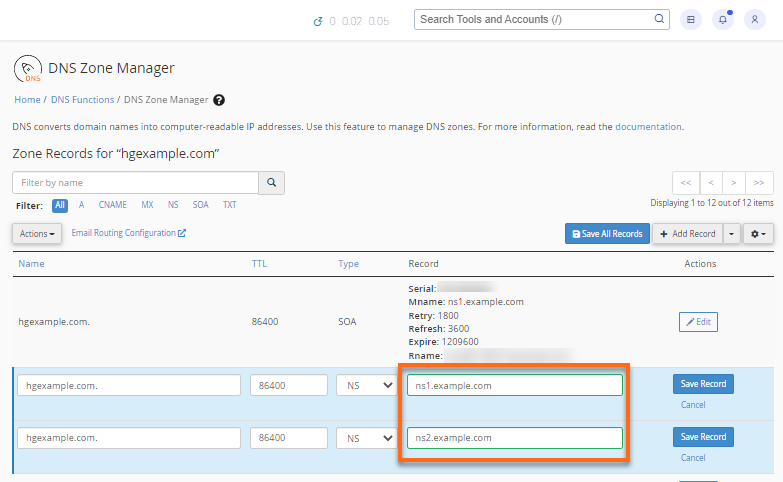Click the name field in ns2.example.com row
This screenshot has height=482, width=783.
pos(129,438)
